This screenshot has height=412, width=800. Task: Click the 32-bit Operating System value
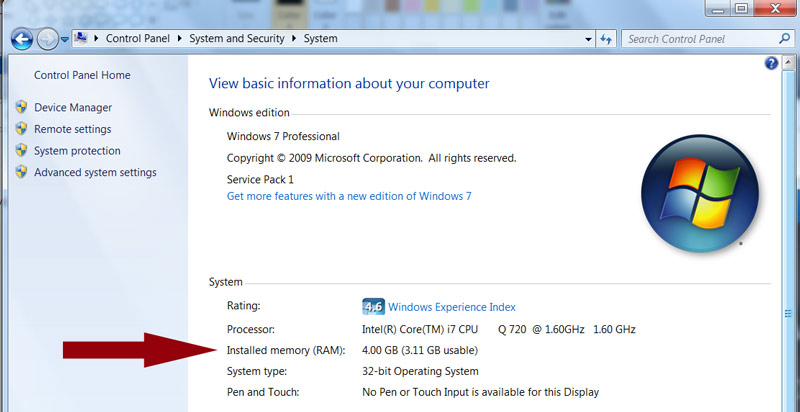(x=420, y=371)
